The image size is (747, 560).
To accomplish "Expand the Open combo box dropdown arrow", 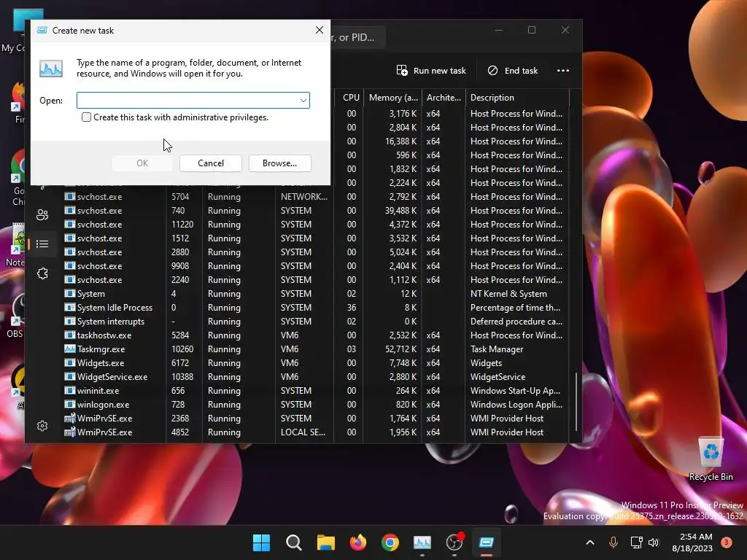I will click(303, 101).
